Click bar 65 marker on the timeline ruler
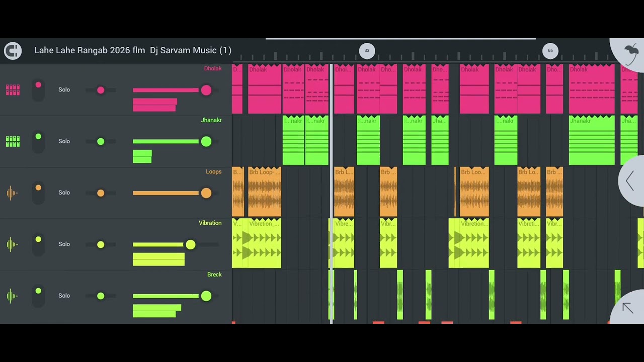 point(550,51)
